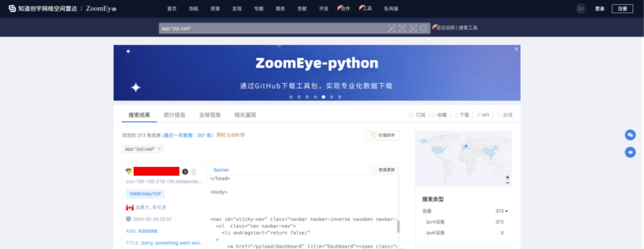
Task: Zoom out on the world map
Action: click(507, 182)
